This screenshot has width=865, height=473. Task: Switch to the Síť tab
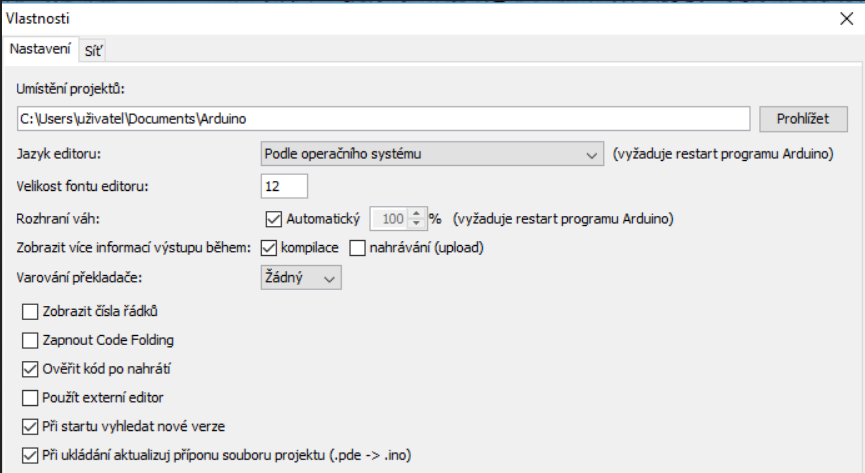(95, 49)
